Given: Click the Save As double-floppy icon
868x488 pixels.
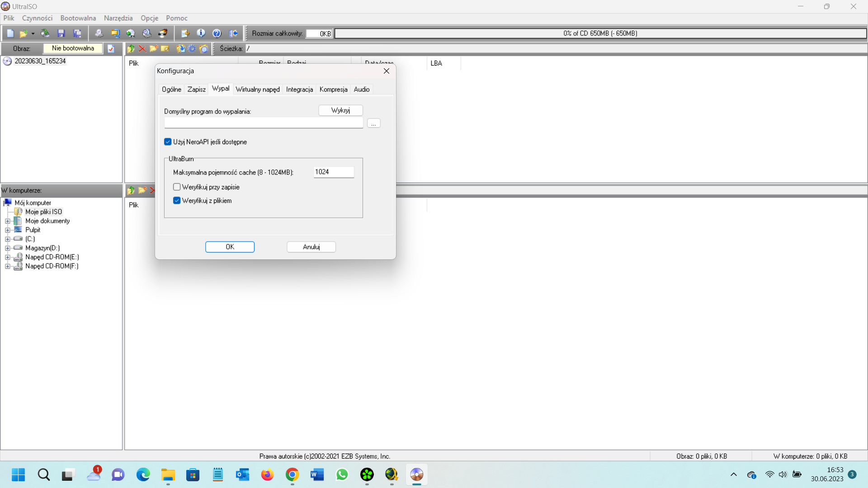Looking at the screenshot, I should (78, 33).
